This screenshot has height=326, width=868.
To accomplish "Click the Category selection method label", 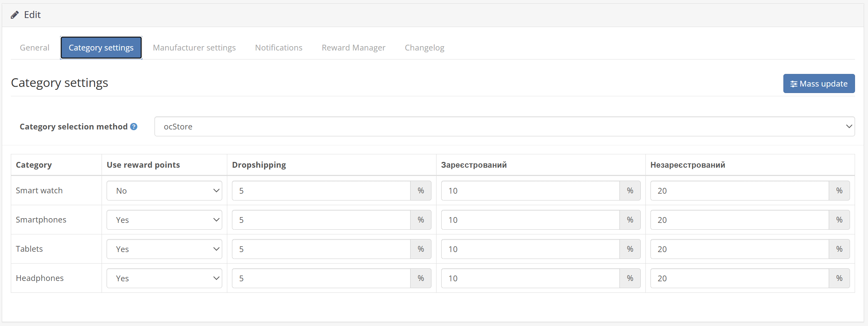I will 73,127.
